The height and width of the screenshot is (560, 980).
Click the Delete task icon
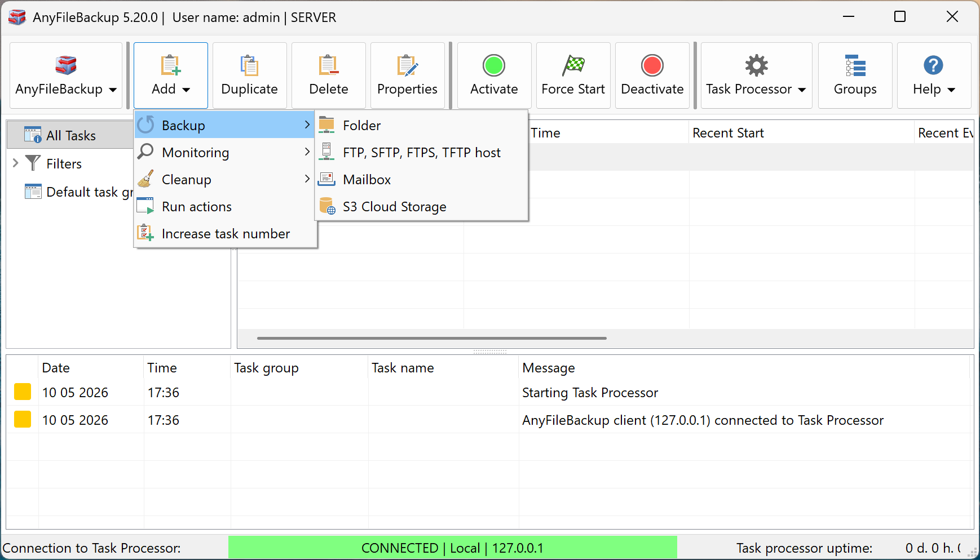click(328, 66)
